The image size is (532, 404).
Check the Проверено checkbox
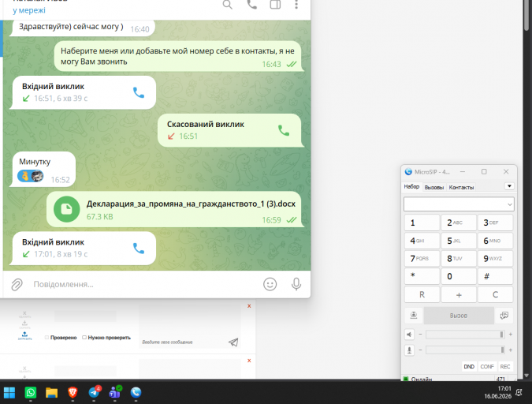[x=47, y=338]
